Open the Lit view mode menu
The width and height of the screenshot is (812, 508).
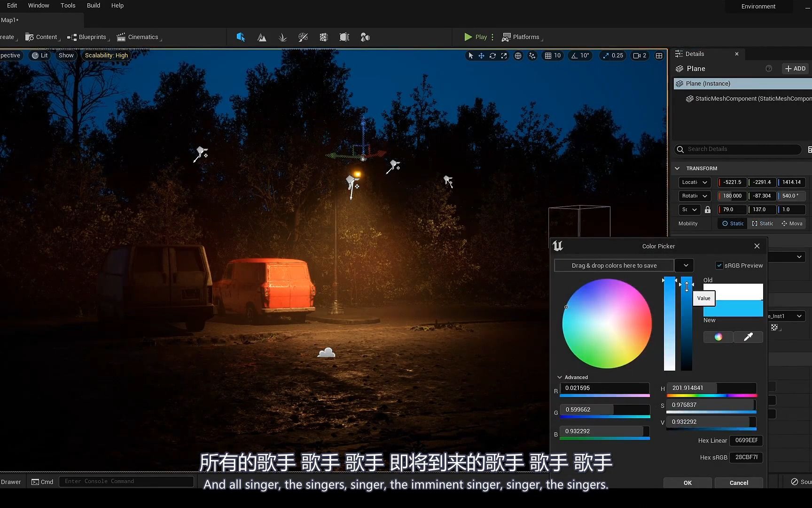pyautogui.click(x=40, y=56)
